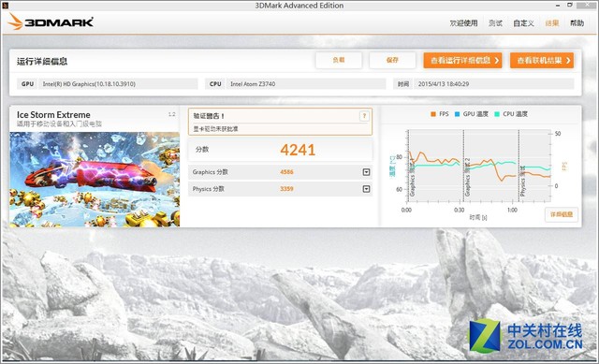Open the 帮助 tab
The image size is (599, 364).
point(577,23)
